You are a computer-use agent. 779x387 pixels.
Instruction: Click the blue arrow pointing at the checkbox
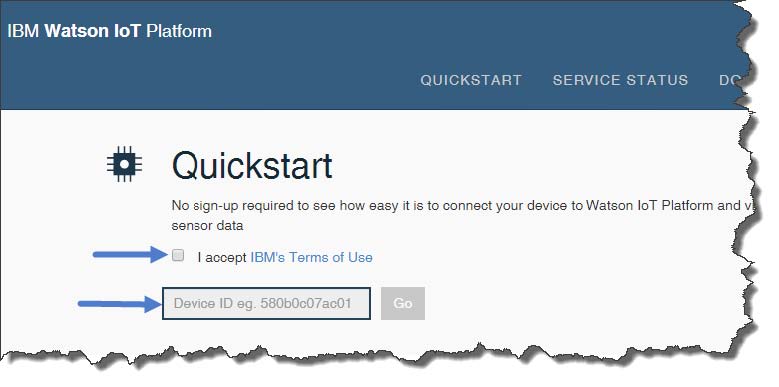[131, 255]
